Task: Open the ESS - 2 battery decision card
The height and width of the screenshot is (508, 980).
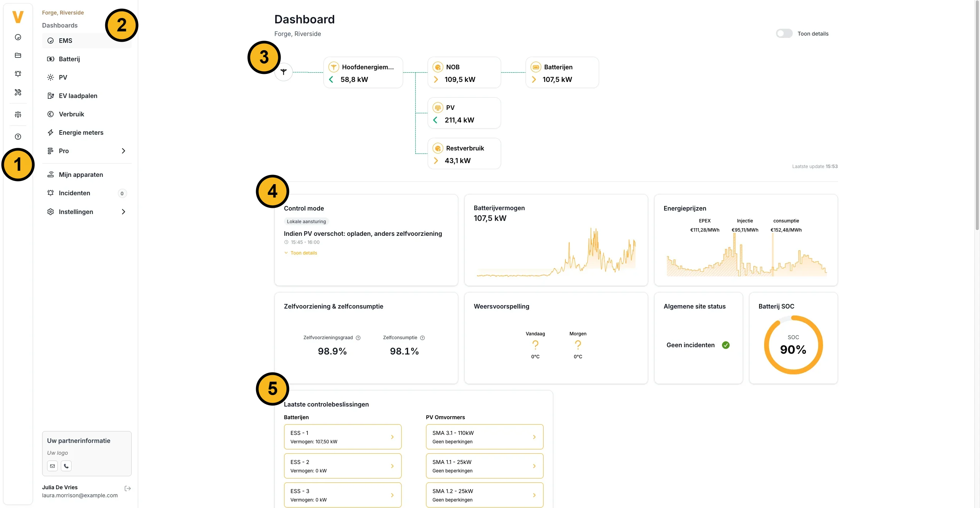Action: 343,466
